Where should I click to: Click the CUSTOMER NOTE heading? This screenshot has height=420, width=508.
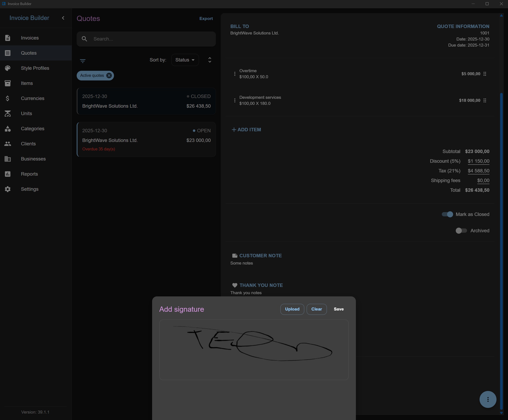point(260,256)
